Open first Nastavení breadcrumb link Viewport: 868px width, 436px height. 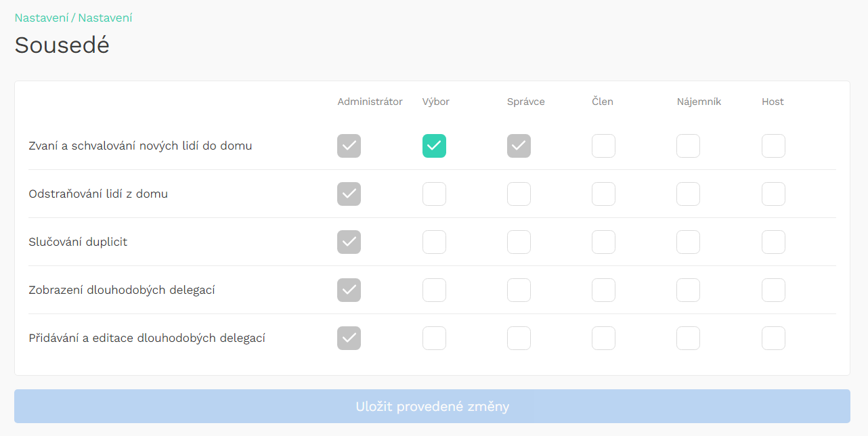click(41, 18)
